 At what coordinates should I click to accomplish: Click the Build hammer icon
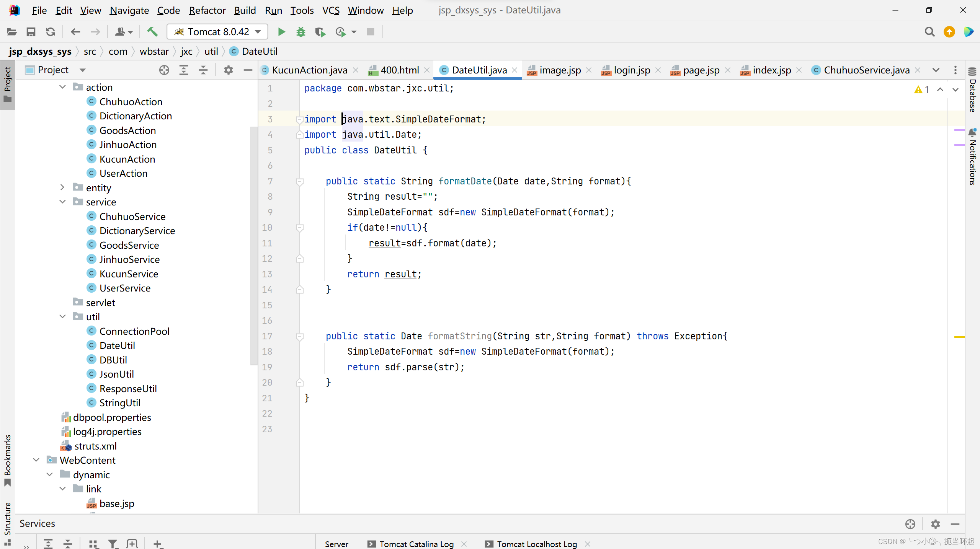point(152,32)
